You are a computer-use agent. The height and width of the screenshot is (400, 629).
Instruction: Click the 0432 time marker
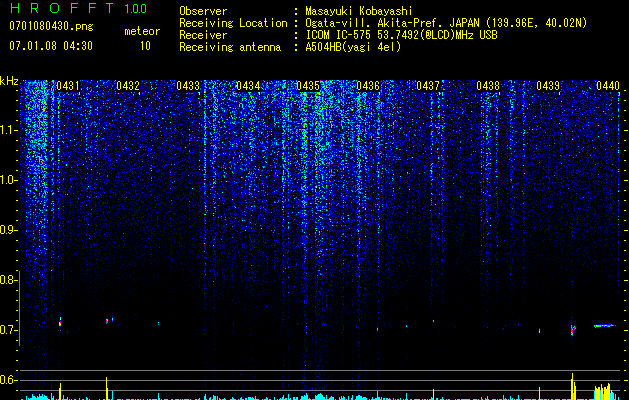tap(128, 86)
